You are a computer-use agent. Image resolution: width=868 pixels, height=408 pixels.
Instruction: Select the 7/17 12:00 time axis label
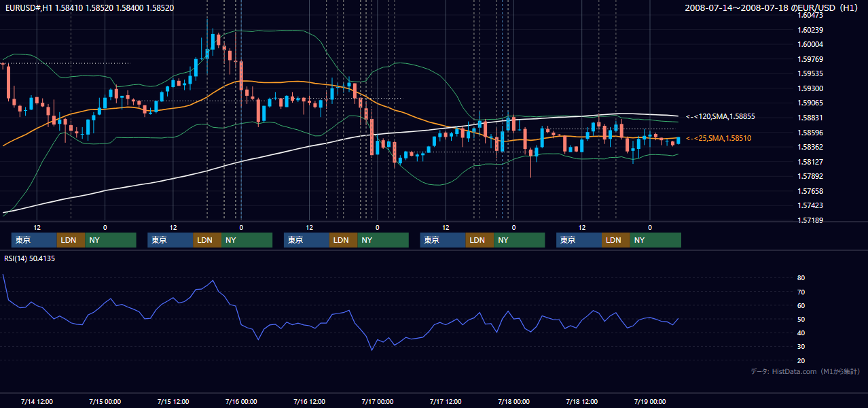446,401
